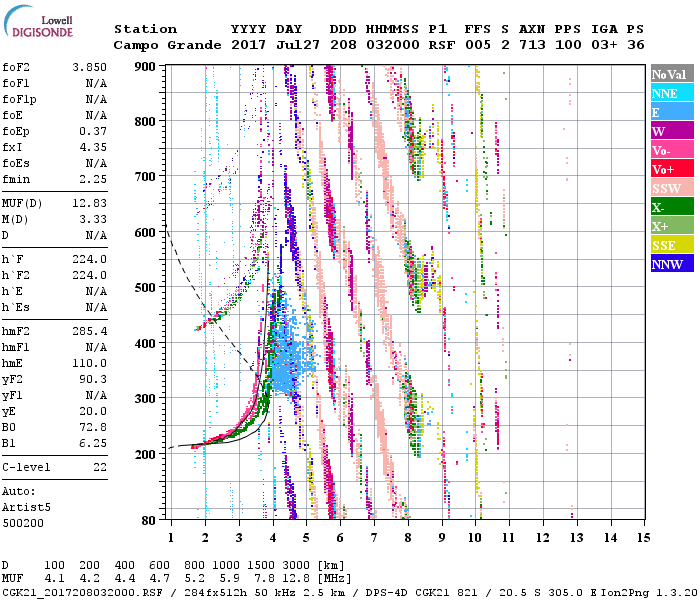Select the SSE yellow legend swatch
This screenshot has height=600, width=700.
point(672,245)
